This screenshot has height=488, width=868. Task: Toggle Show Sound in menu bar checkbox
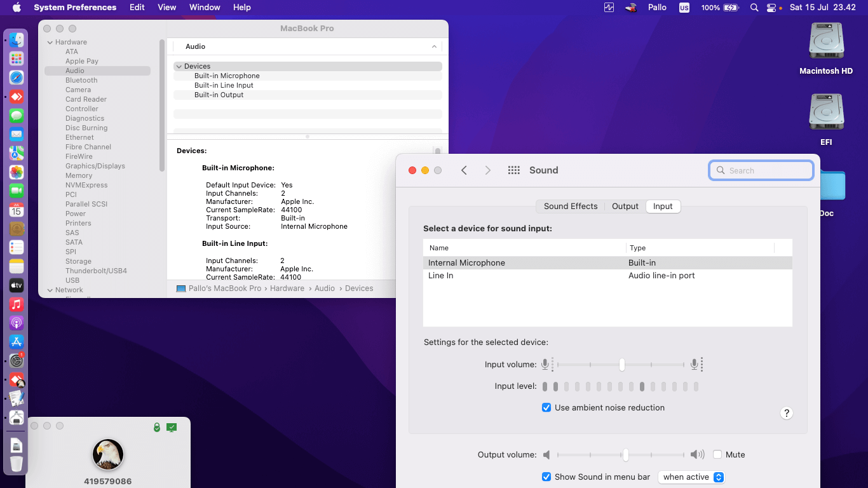click(x=546, y=477)
